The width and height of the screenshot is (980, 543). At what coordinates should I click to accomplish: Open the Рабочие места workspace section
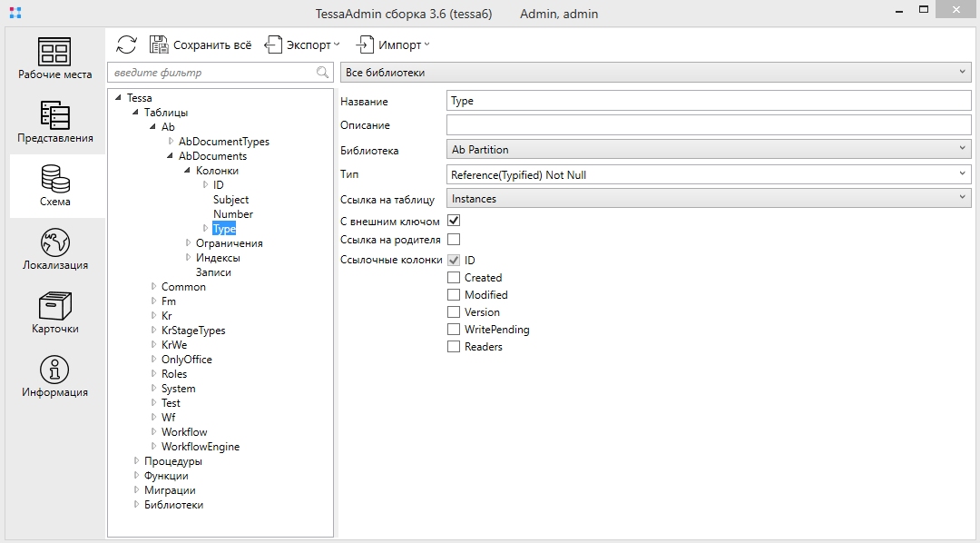55,59
